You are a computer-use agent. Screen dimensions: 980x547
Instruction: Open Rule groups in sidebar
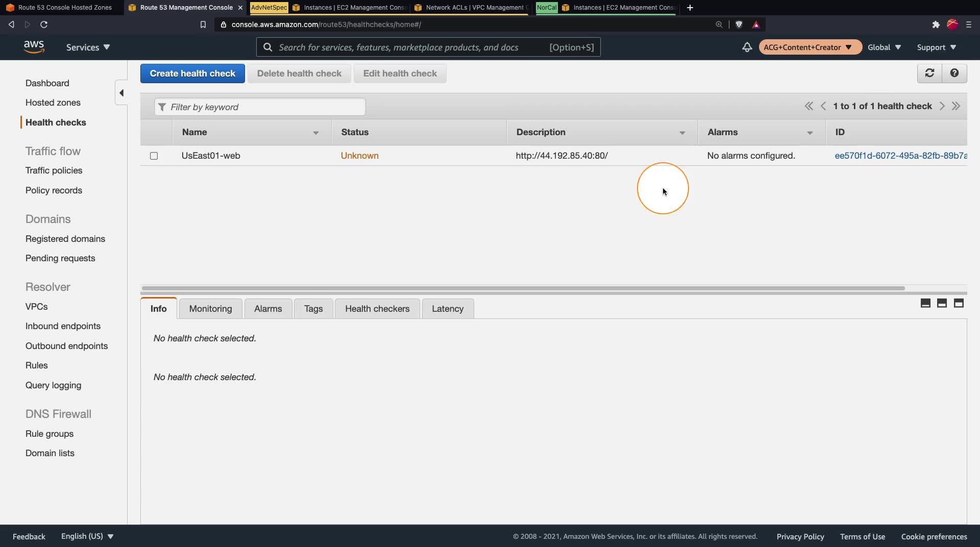pos(50,434)
